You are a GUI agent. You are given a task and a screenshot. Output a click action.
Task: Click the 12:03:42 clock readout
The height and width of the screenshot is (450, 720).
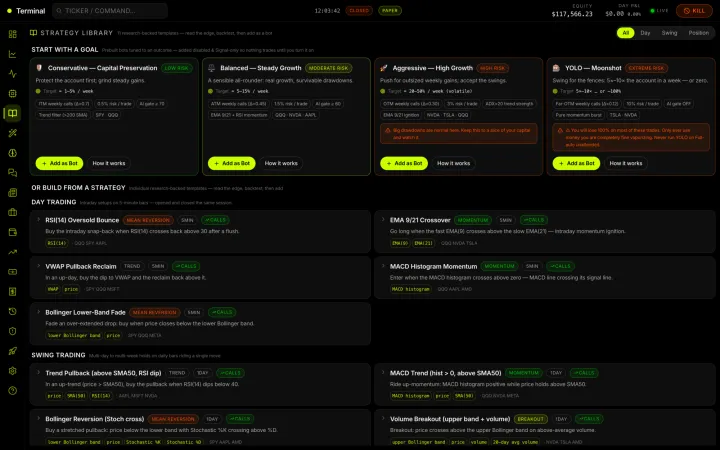coord(327,11)
